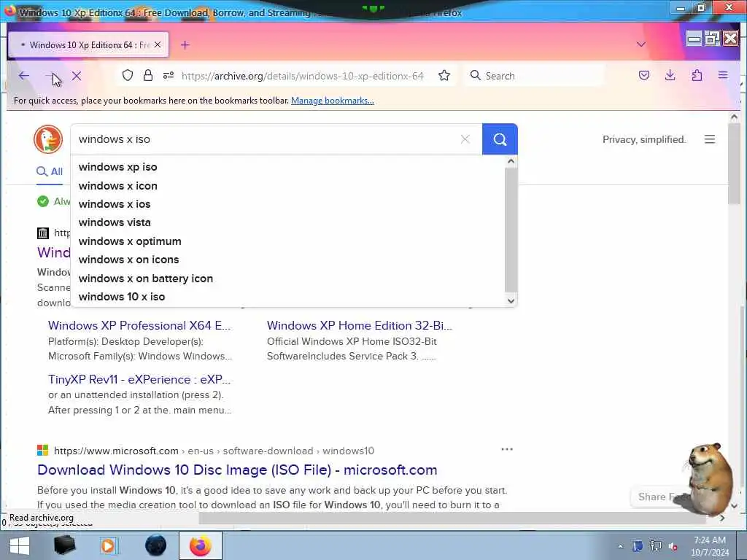The width and height of the screenshot is (747, 560).
Task: Click the Firefox Search box
Action: coord(533,76)
